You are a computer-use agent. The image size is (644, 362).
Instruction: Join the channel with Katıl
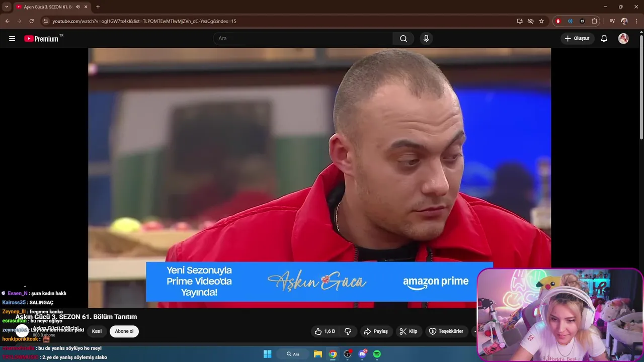[x=97, y=331]
